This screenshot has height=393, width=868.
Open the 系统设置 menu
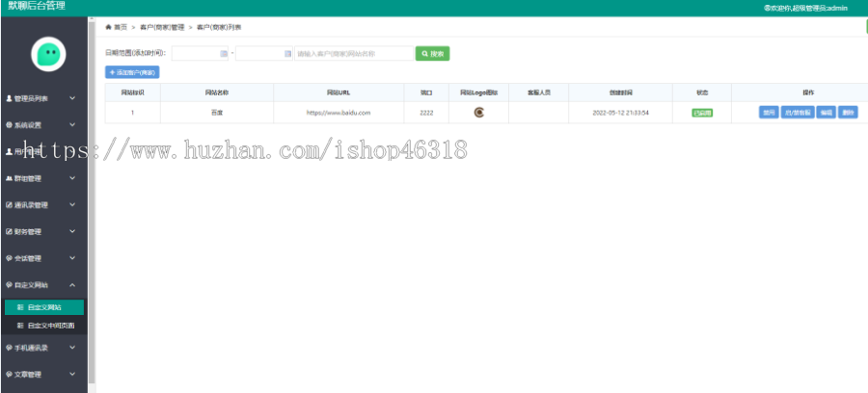coord(43,125)
